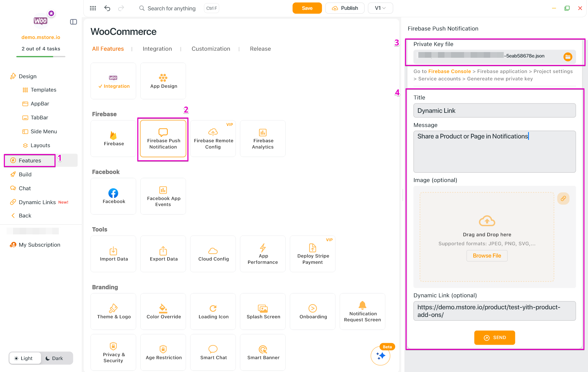The image size is (588, 372).
Task: Expand the Design sidebar section
Action: tap(28, 76)
